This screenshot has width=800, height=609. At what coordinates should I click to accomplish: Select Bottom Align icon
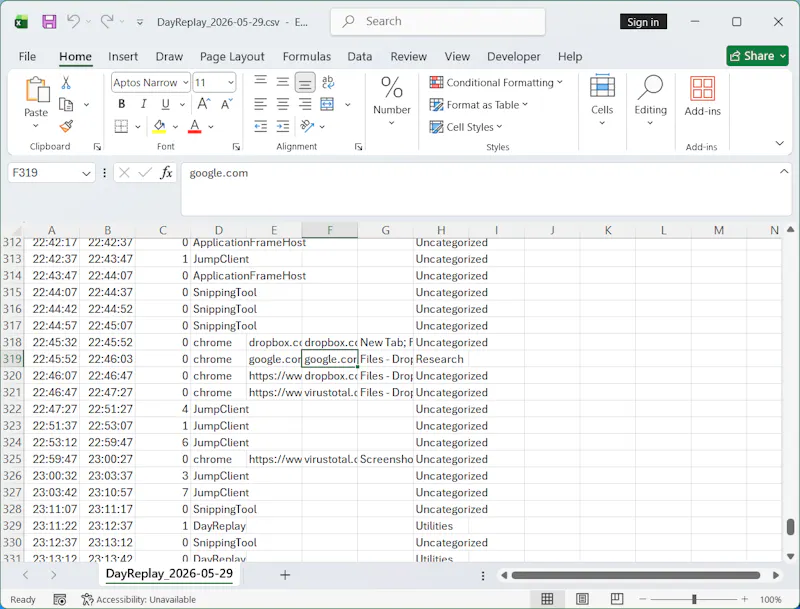305,82
